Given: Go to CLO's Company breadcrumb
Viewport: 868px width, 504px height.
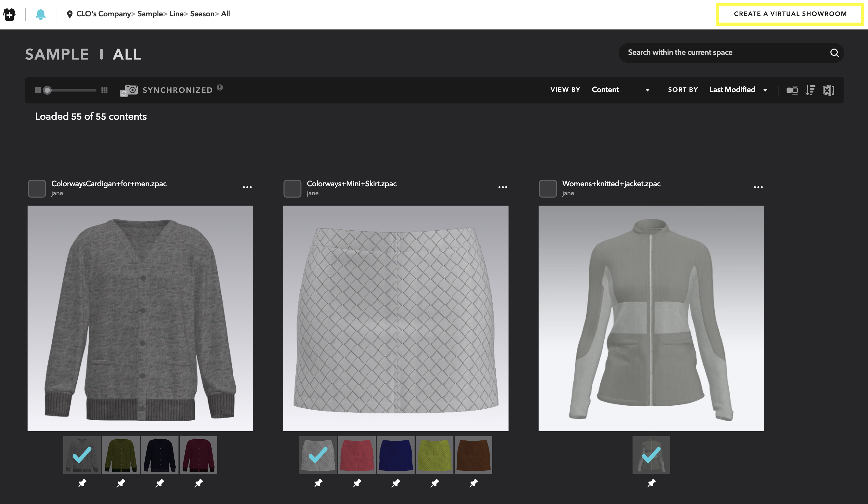Looking at the screenshot, I should (x=104, y=14).
